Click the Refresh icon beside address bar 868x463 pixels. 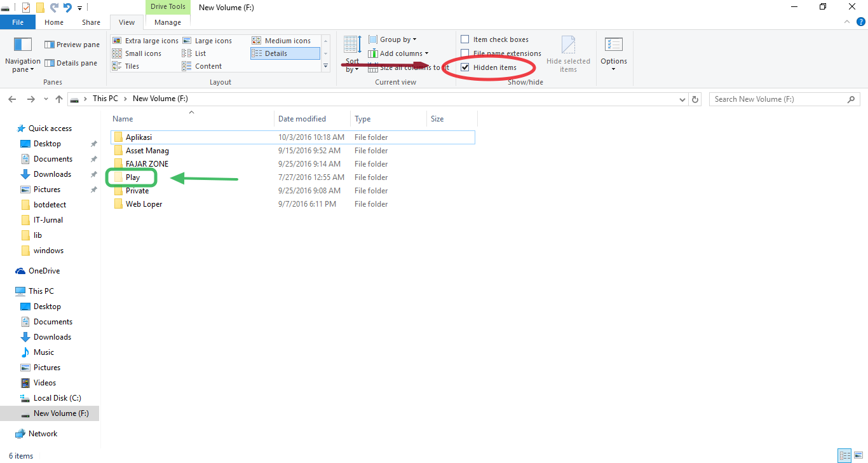click(695, 99)
